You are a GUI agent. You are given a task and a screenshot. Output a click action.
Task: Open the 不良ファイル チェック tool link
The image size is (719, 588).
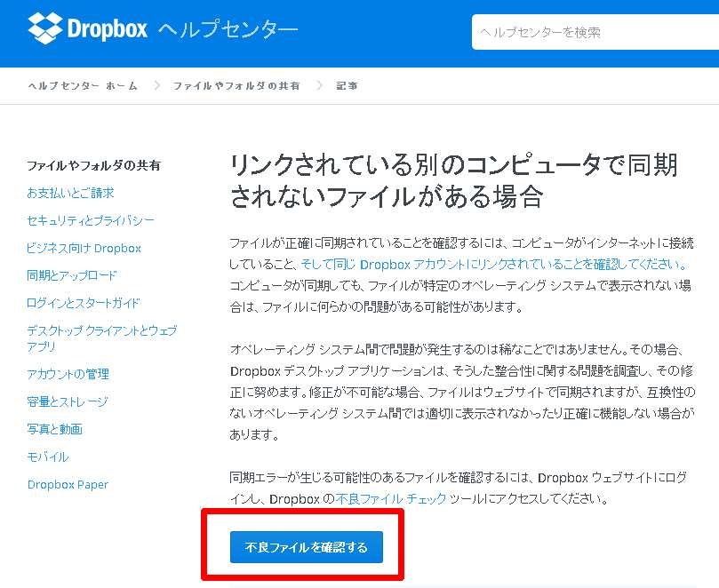pyautogui.click(x=391, y=498)
